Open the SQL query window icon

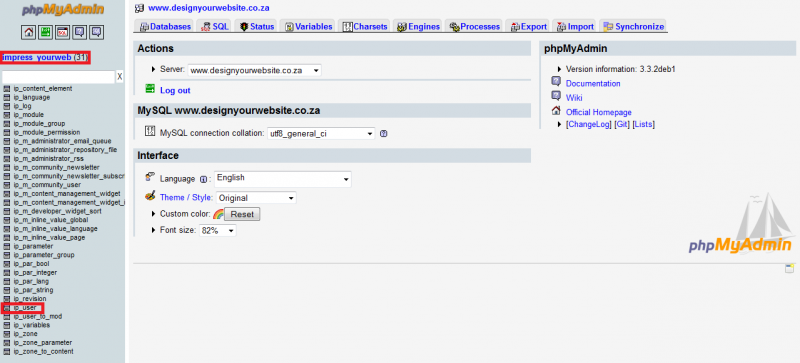coord(63,32)
